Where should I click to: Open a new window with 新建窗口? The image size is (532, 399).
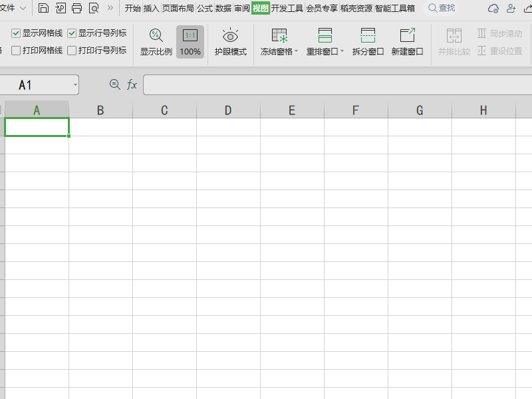pos(407,42)
